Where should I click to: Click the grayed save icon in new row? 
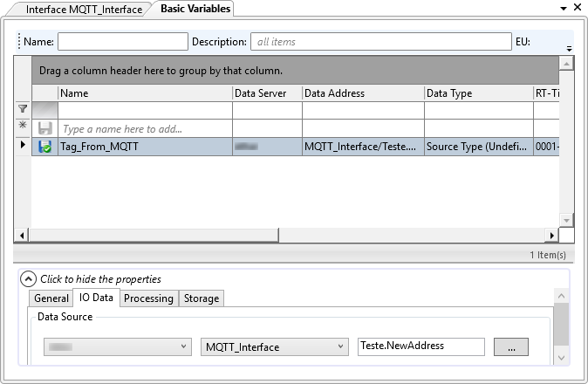(45, 128)
